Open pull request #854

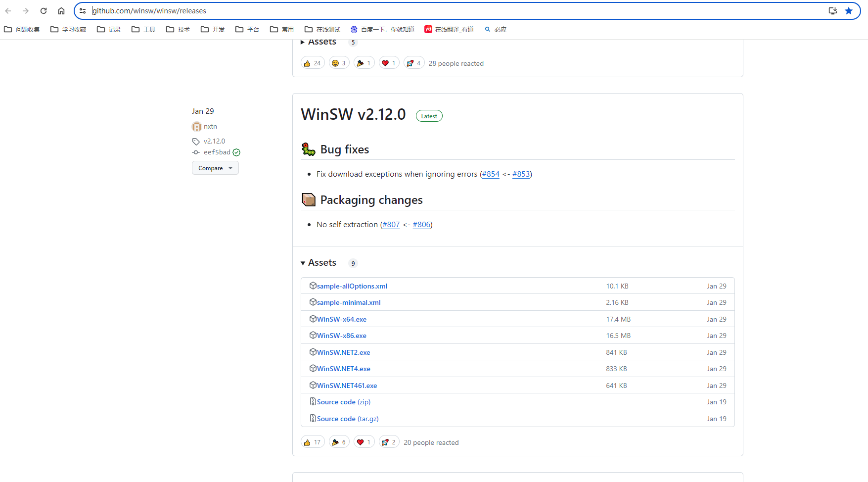point(491,174)
